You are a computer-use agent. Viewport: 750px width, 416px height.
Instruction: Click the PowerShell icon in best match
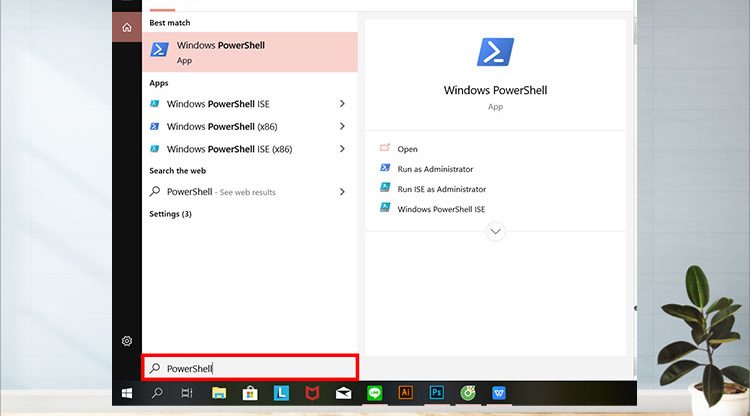click(x=159, y=49)
